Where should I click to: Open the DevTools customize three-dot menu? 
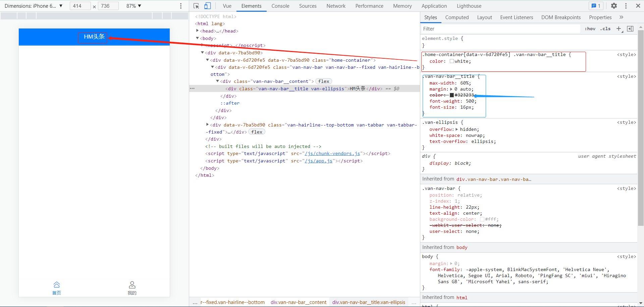(x=626, y=6)
